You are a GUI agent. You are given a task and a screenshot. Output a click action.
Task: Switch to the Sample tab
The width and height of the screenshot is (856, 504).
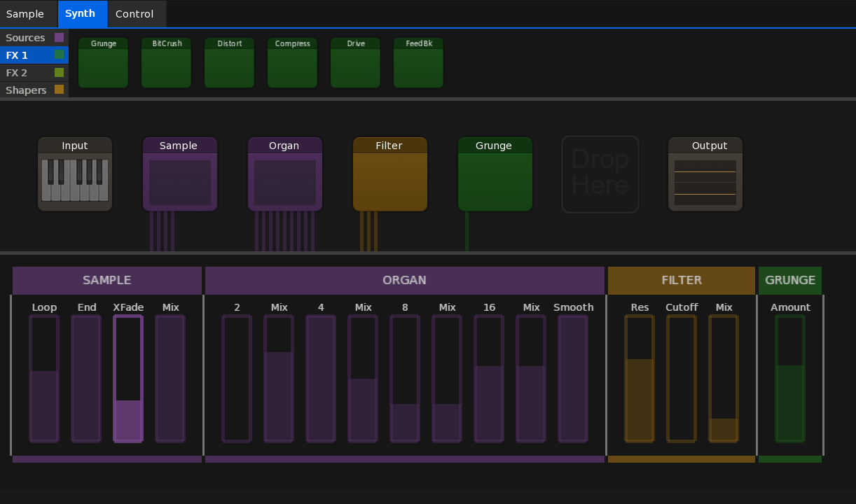pyautogui.click(x=25, y=14)
